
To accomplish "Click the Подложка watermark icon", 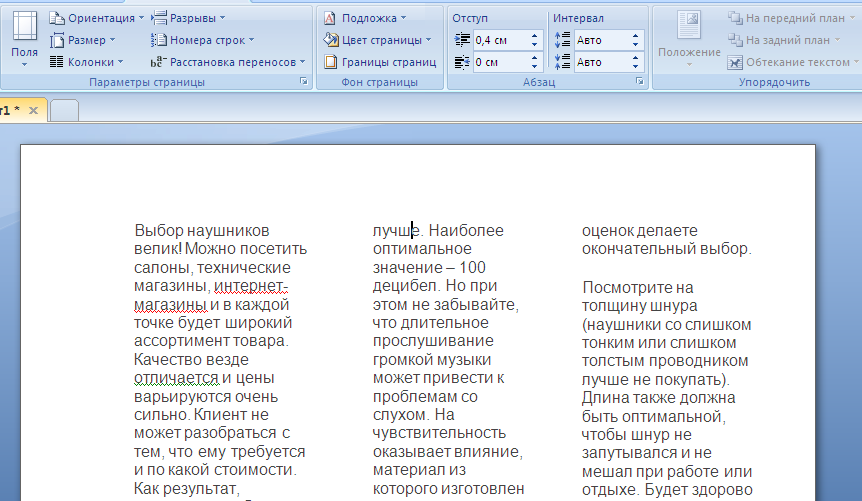I will (330, 18).
